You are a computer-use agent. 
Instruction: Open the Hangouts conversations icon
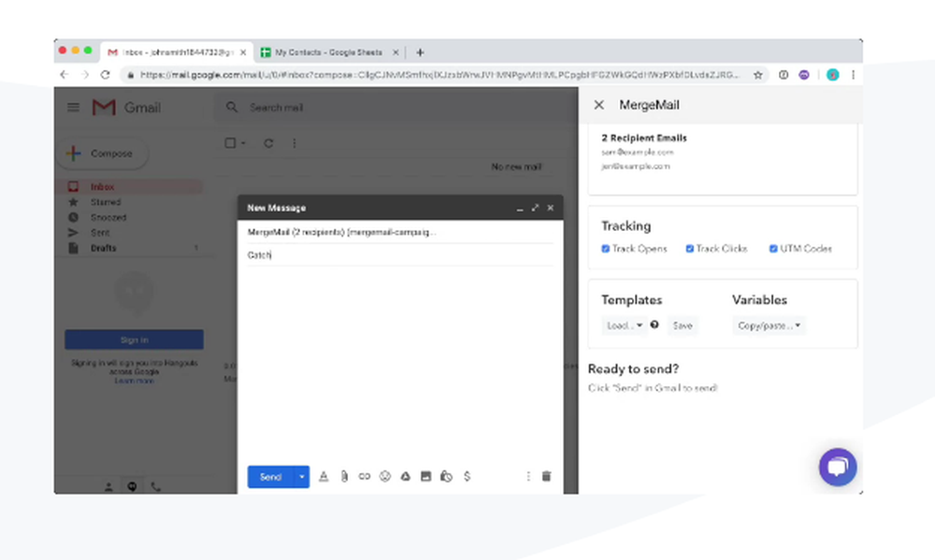(x=132, y=487)
